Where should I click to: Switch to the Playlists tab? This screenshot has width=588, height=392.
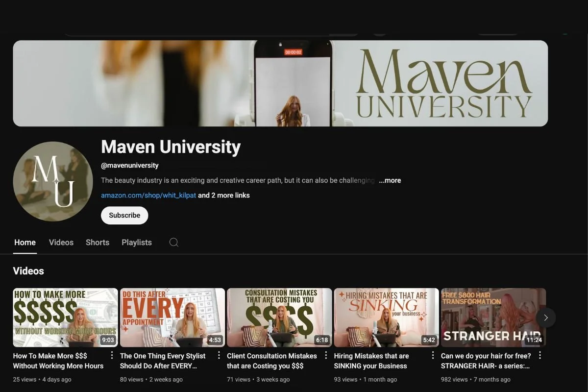137,243
